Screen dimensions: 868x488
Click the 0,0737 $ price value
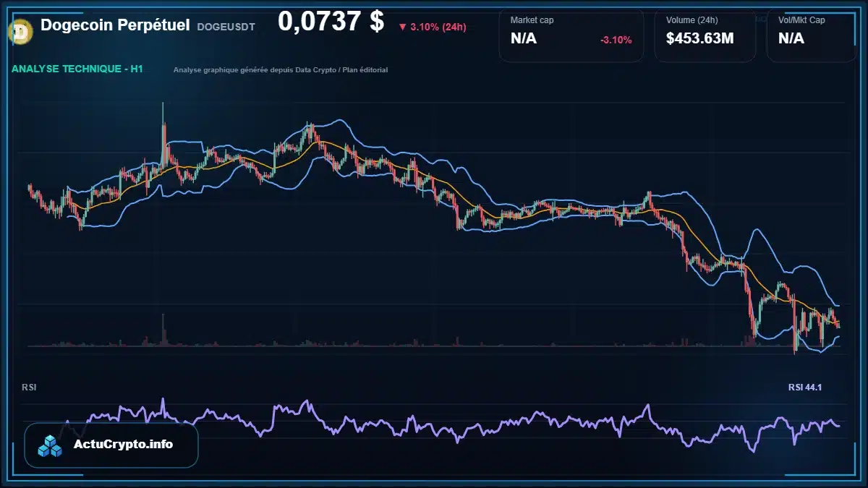pyautogui.click(x=331, y=22)
